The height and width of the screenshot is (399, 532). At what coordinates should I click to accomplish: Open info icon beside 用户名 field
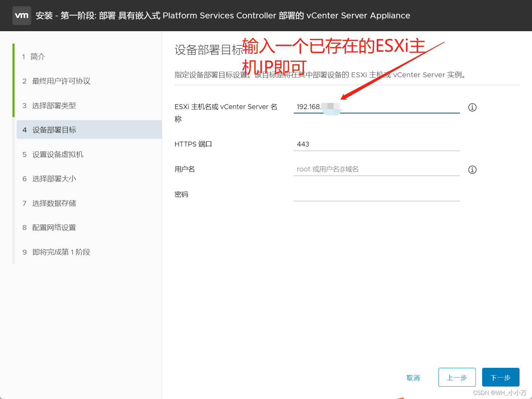tap(472, 170)
